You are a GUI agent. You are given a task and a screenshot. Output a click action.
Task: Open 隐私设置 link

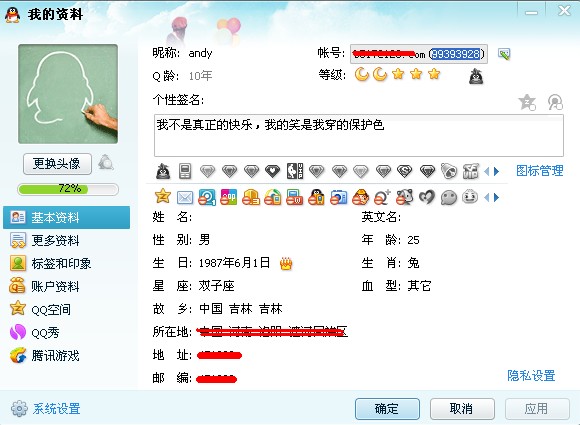coord(531,375)
